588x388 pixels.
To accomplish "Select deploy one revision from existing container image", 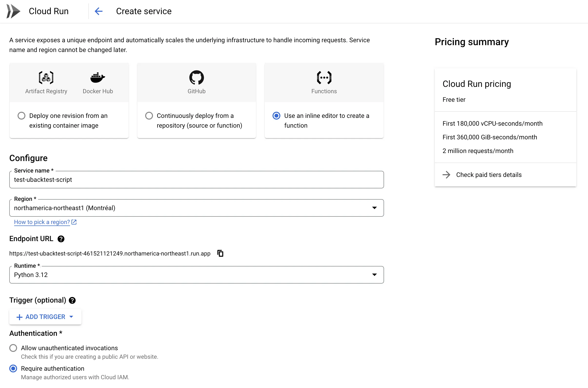I will (x=21, y=116).
